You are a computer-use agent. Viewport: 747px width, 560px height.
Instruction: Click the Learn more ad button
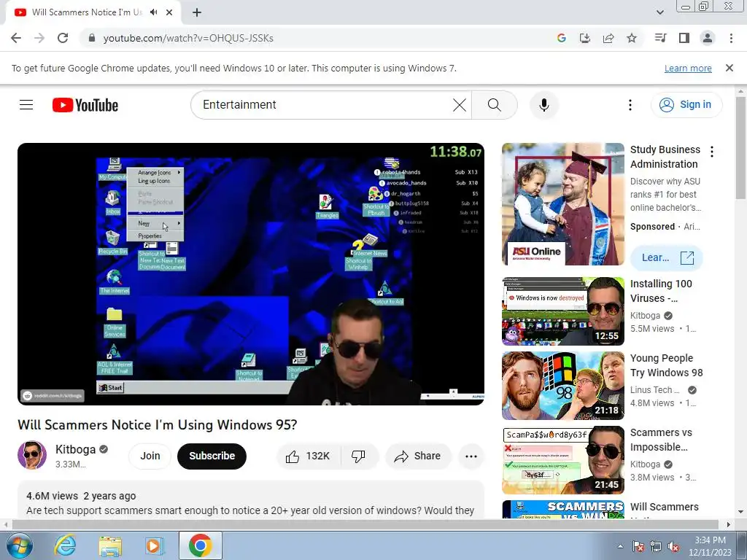667,257
